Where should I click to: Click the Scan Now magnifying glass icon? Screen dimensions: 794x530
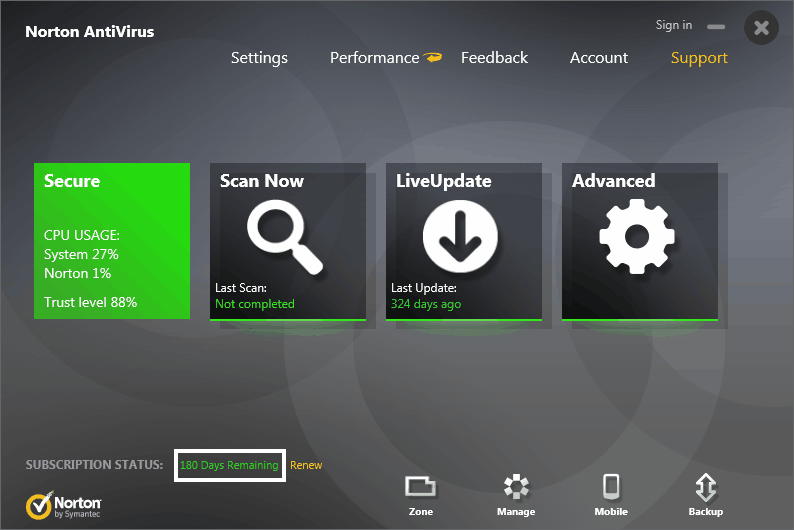coord(285,237)
